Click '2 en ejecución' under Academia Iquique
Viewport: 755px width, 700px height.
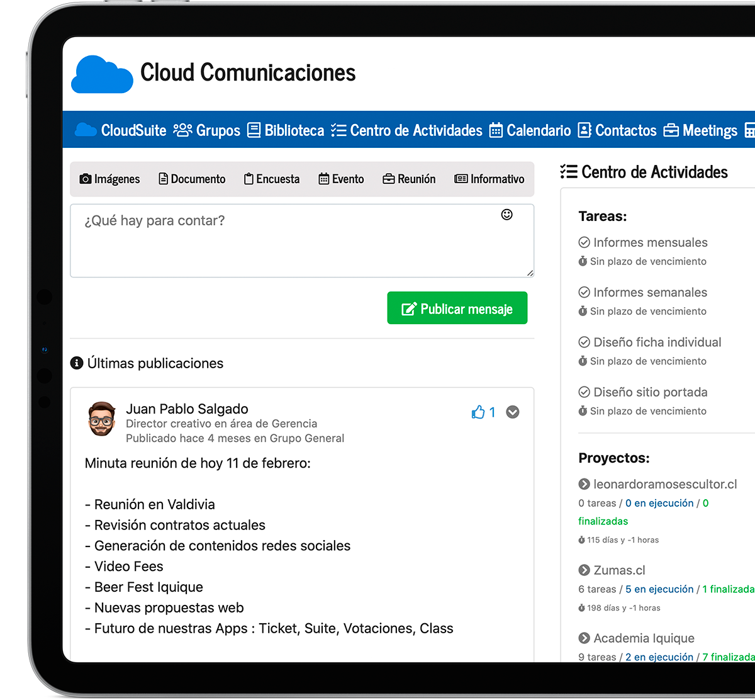[659, 657]
